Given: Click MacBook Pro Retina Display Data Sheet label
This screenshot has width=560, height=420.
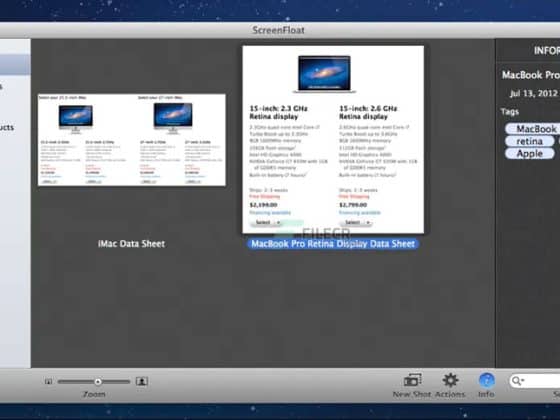Looking at the screenshot, I should pyautogui.click(x=333, y=244).
